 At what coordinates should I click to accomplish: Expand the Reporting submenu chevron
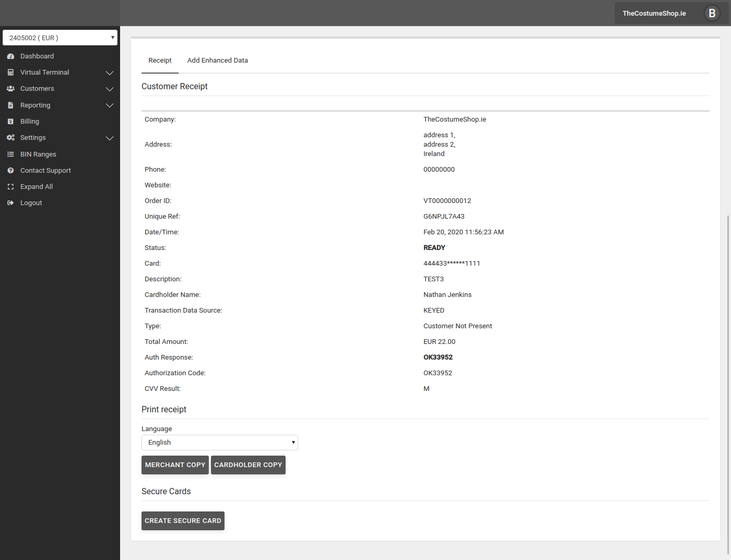pyautogui.click(x=110, y=105)
